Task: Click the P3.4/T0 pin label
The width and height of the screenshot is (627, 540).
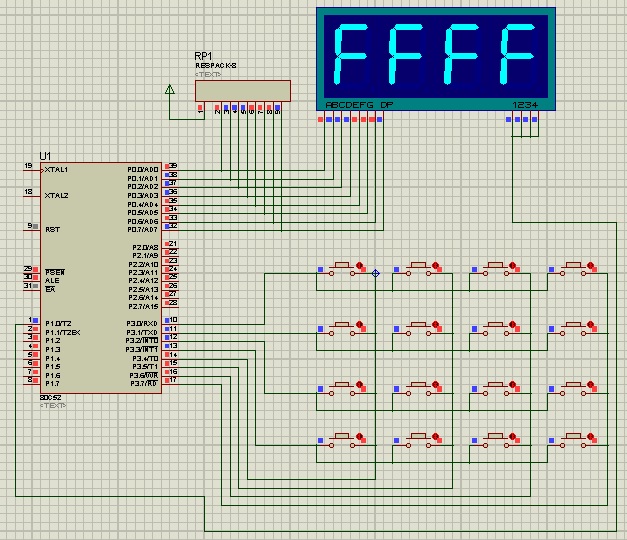Action: [145, 358]
